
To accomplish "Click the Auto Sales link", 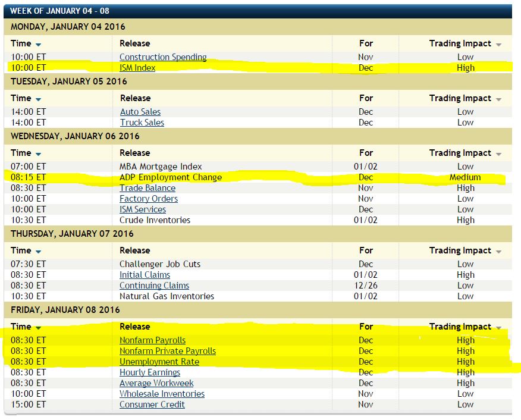I will click(140, 112).
